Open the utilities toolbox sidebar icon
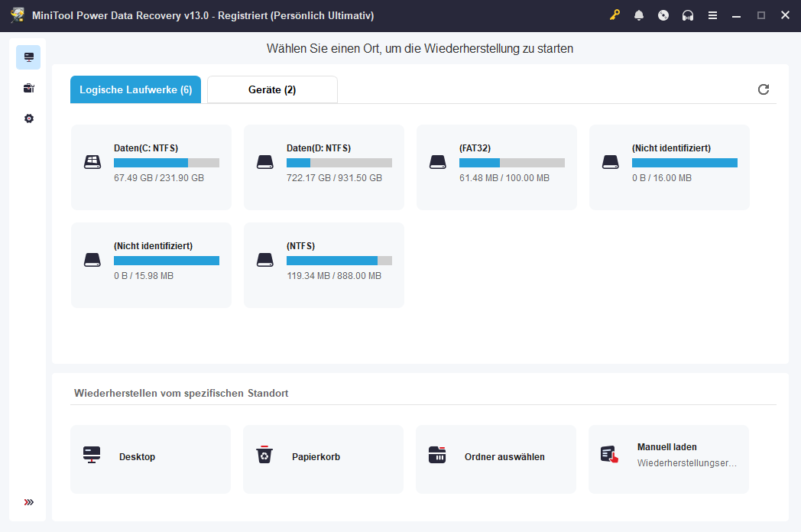 (28, 88)
